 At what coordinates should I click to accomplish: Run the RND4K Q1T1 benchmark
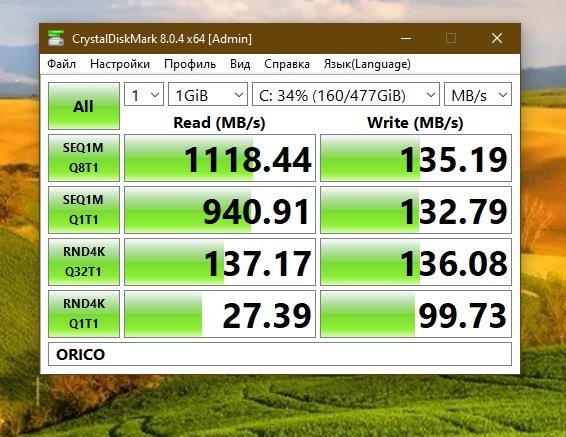tap(84, 314)
